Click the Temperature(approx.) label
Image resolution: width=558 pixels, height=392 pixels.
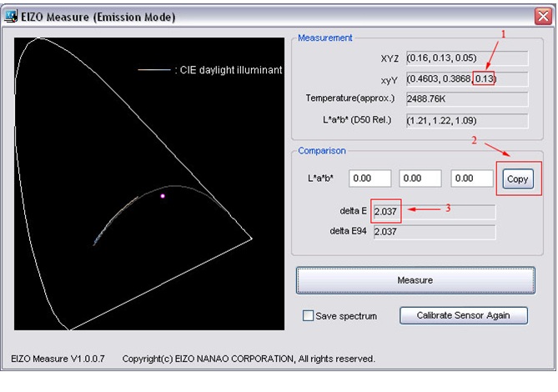[x=350, y=98]
